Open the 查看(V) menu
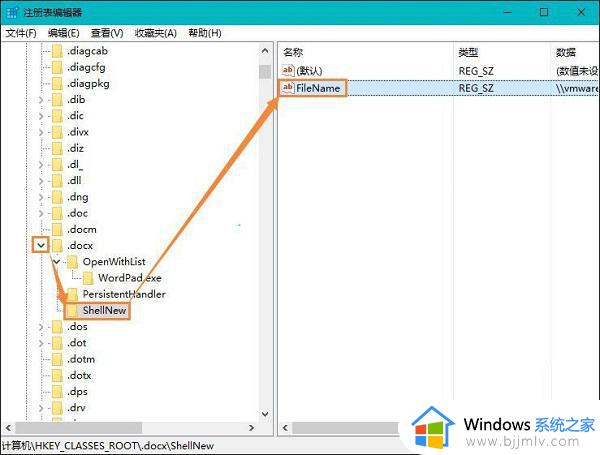Screen dimensions: 600x455 click(107, 33)
